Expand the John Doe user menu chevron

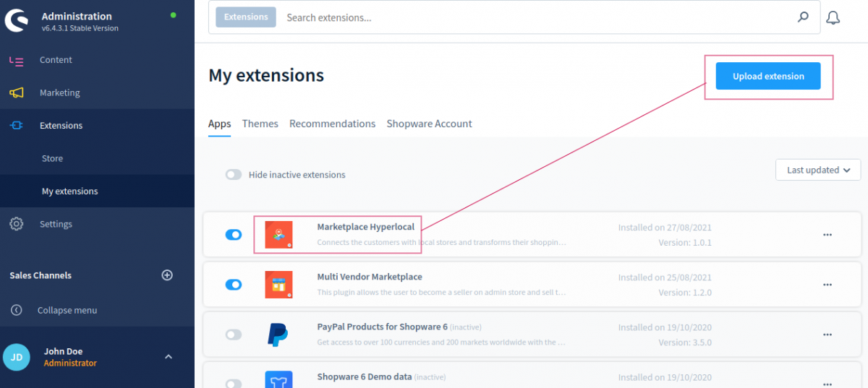(x=169, y=357)
